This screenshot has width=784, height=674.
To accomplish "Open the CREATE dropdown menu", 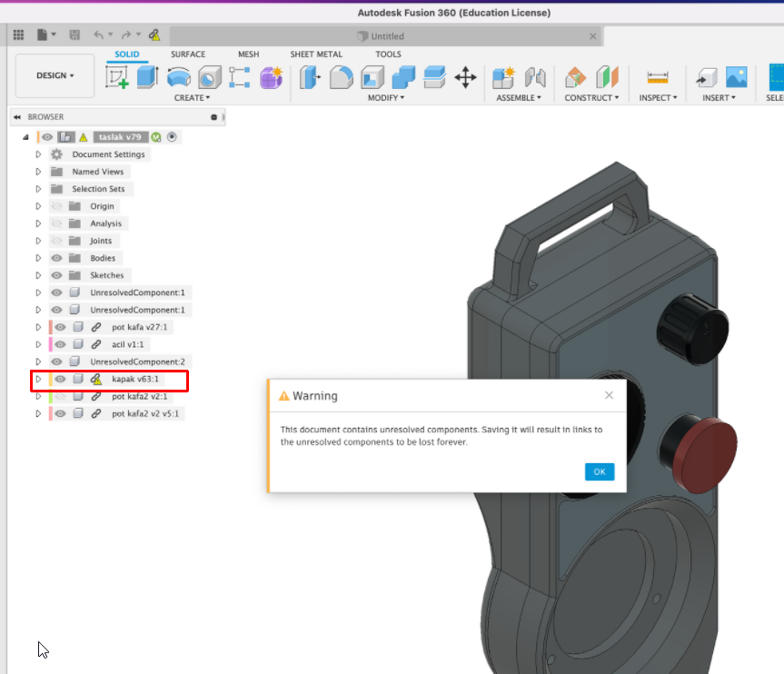I will tap(192, 98).
